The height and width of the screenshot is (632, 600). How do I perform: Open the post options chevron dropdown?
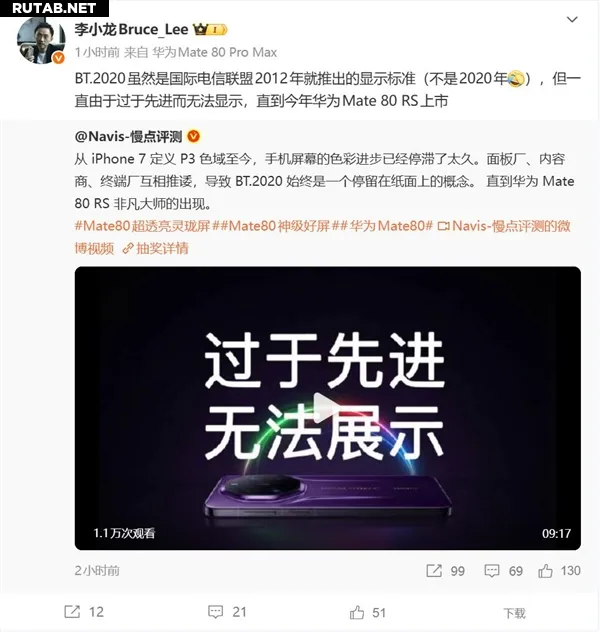[572, 19]
